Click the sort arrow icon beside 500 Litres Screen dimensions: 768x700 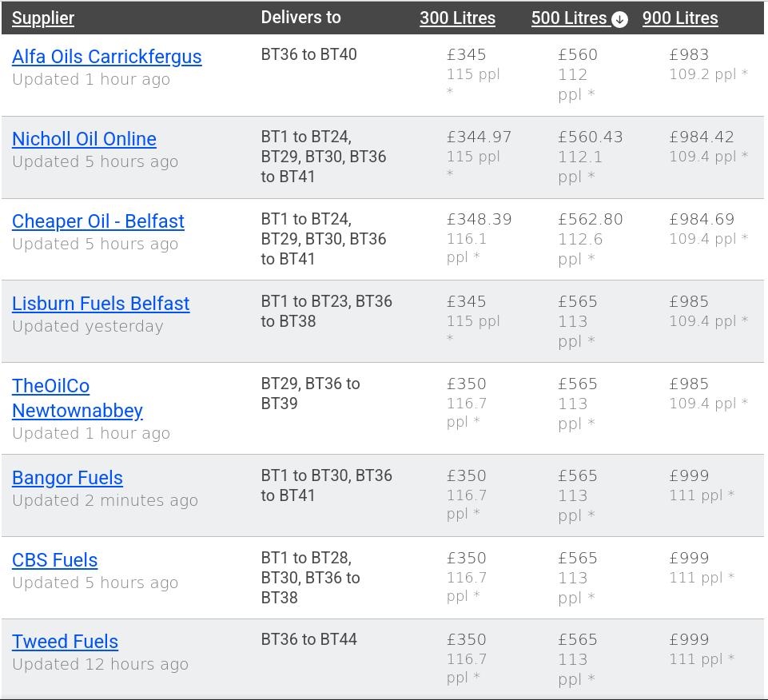[x=619, y=19]
